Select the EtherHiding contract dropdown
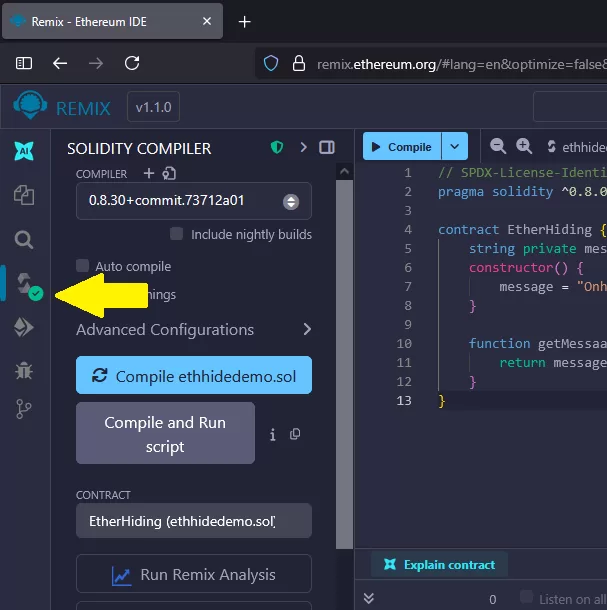The height and width of the screenshot is (610, 607). (193, 521)
